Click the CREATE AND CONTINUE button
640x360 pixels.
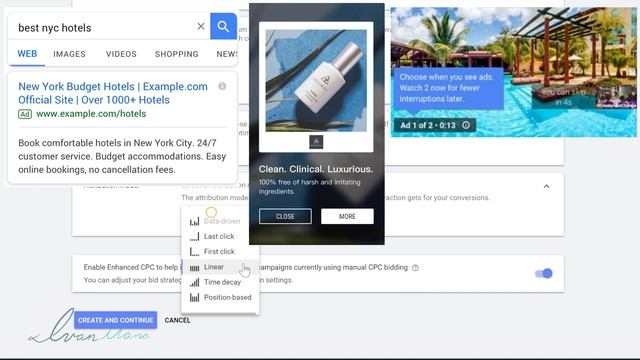point(116,320)
